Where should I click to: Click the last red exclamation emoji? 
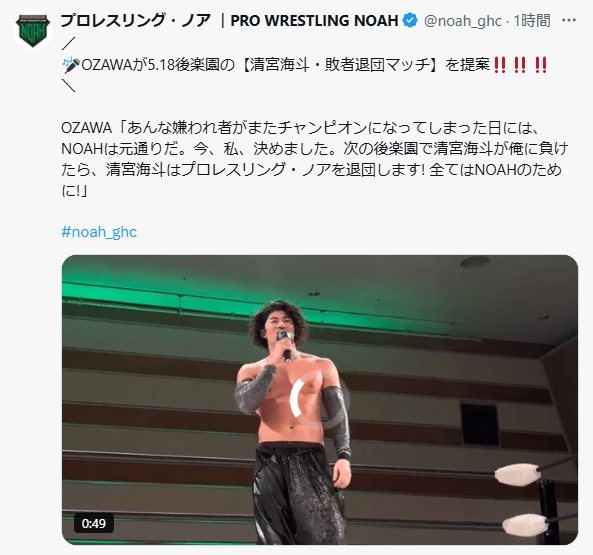541,65
